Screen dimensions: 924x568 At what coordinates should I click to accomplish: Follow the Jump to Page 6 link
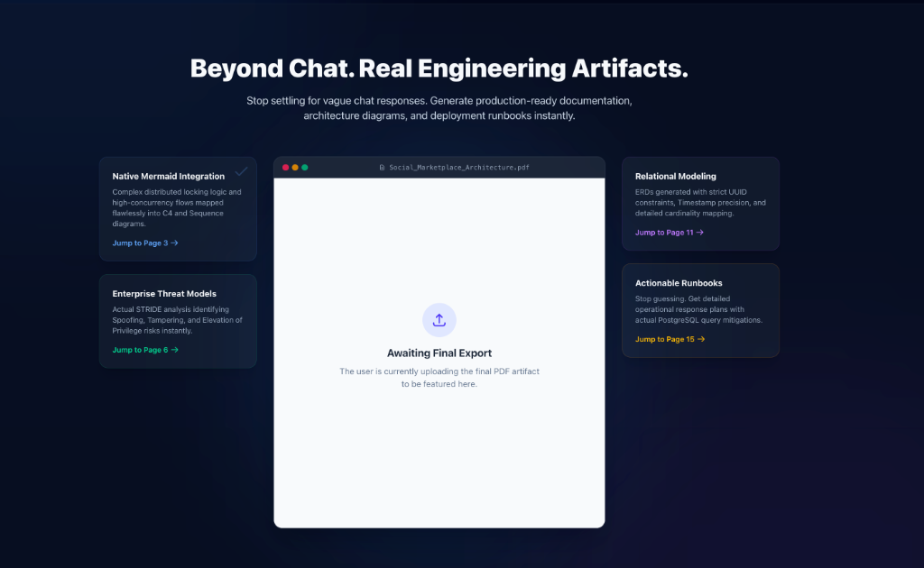145,350
